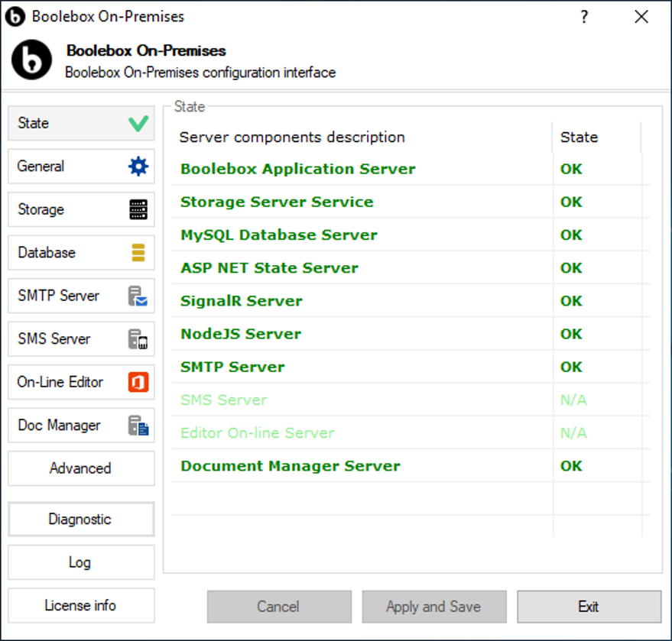Image resolution: width=672 pixels, height=641 pixels.
Task: Open SMTP Server settings label
Action: tap(58, 296)
